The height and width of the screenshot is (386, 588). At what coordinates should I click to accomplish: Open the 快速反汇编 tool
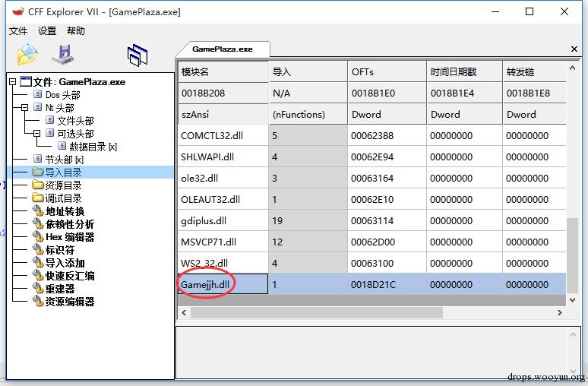(x=70, y=276)
